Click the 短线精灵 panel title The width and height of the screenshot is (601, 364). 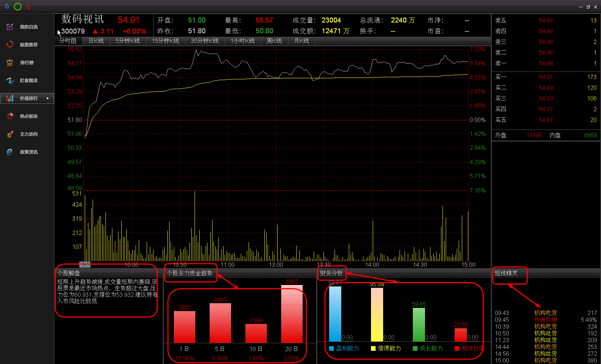[x=506, y=273]
